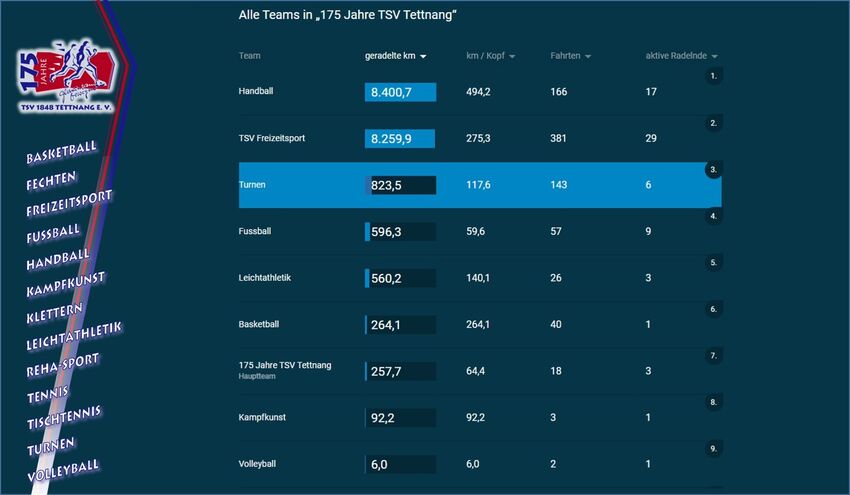
Task: Open TSV Freizeitsport team row
Action: tap(272, 138)
